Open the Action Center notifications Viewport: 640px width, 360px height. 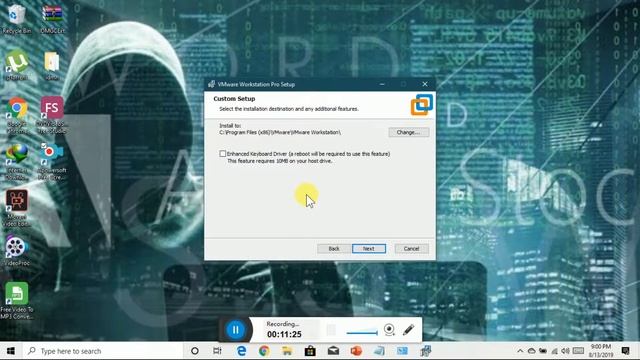coord(625,351)
